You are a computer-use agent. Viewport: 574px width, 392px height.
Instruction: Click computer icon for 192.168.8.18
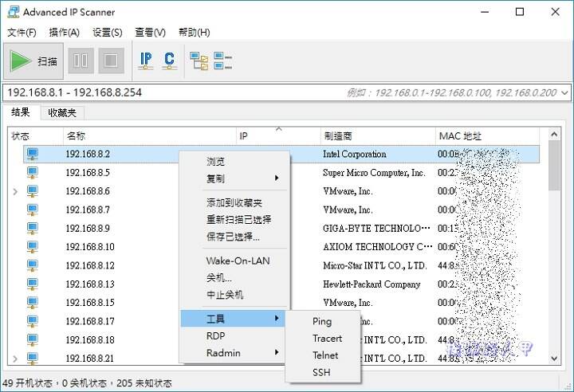33,339
